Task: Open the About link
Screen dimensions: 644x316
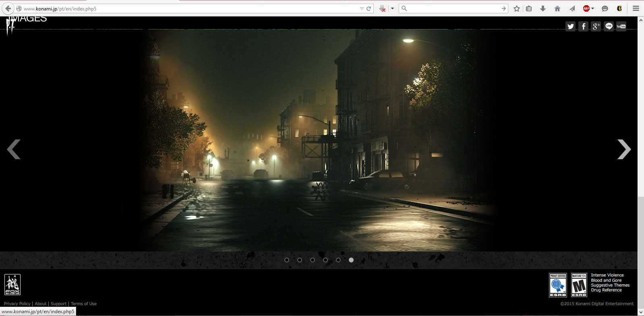Action: coord(41,304)
